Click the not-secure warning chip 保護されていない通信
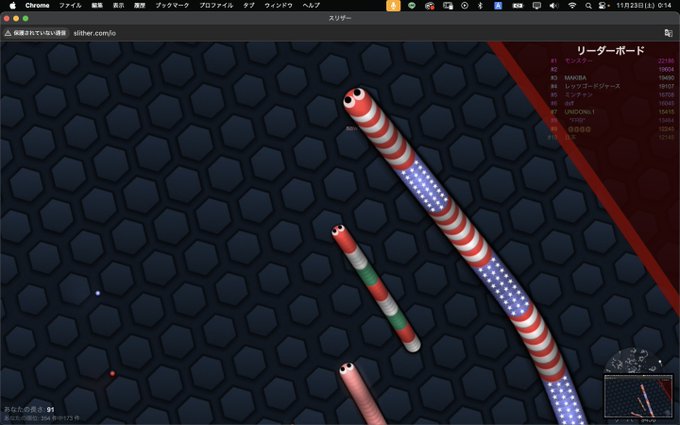This screenshot has height=425, width=680. click(x=36, y=33)
